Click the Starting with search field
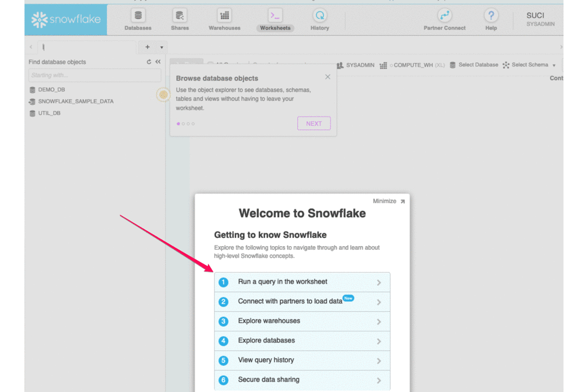Viewport: 588px width, 392px height. (95, 75)
